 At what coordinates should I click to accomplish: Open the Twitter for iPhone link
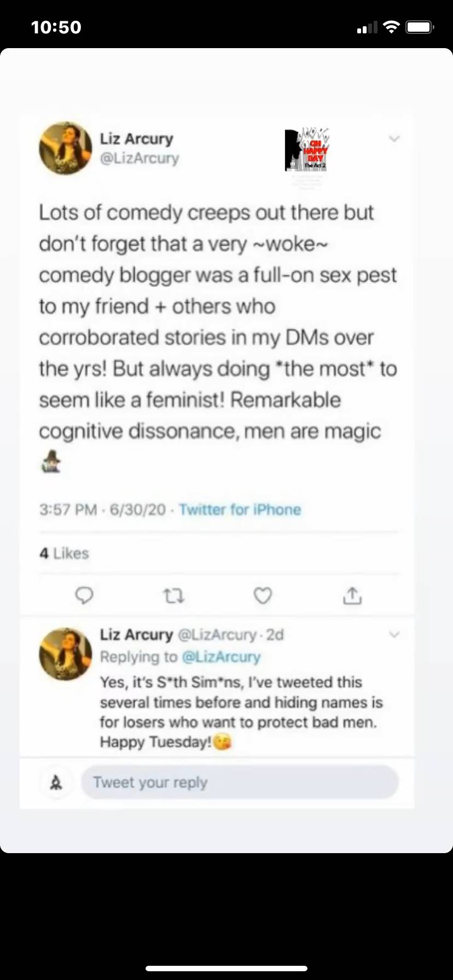[x=240, y=510]
